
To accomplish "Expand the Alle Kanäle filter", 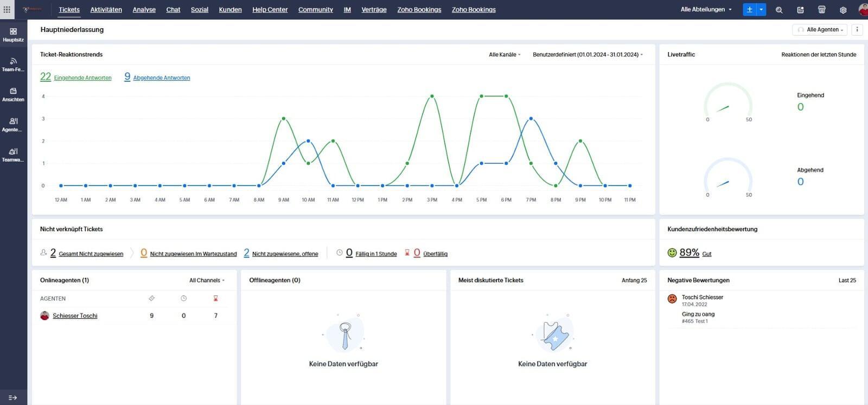I will pyautogui.click(x=505, y=55).
